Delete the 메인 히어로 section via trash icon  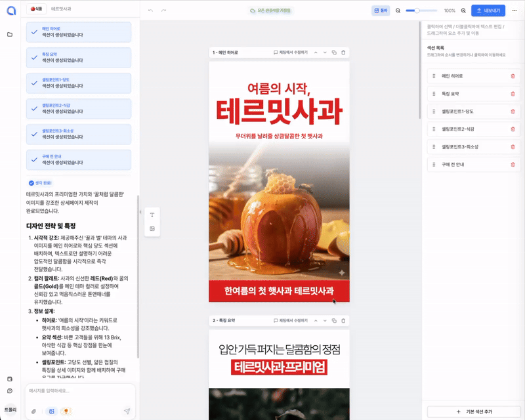513,76
